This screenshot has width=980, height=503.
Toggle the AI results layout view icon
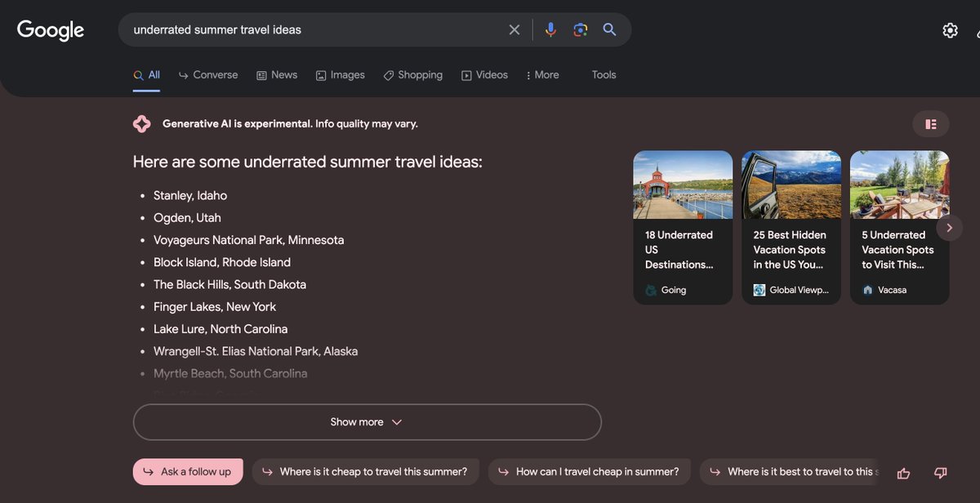(x=930, y=123)
